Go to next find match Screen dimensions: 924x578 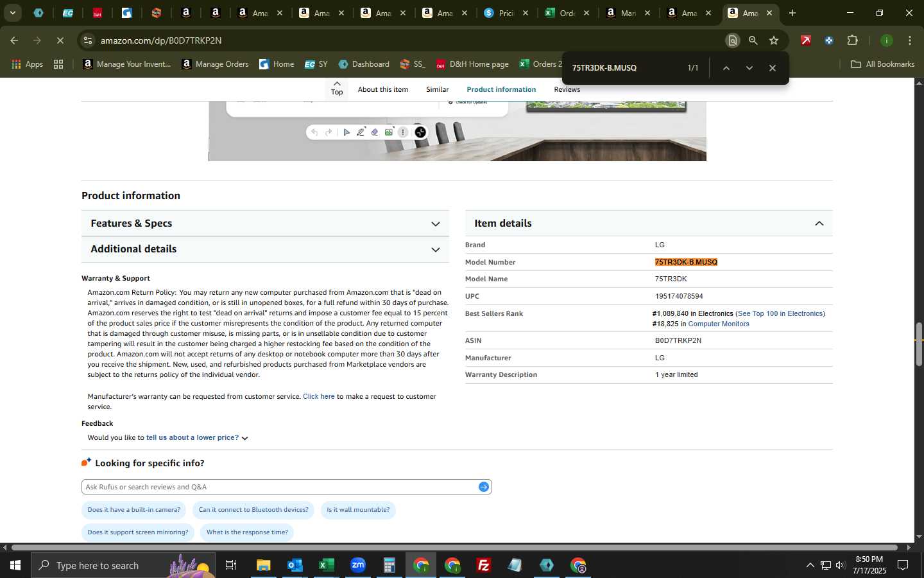749,68
